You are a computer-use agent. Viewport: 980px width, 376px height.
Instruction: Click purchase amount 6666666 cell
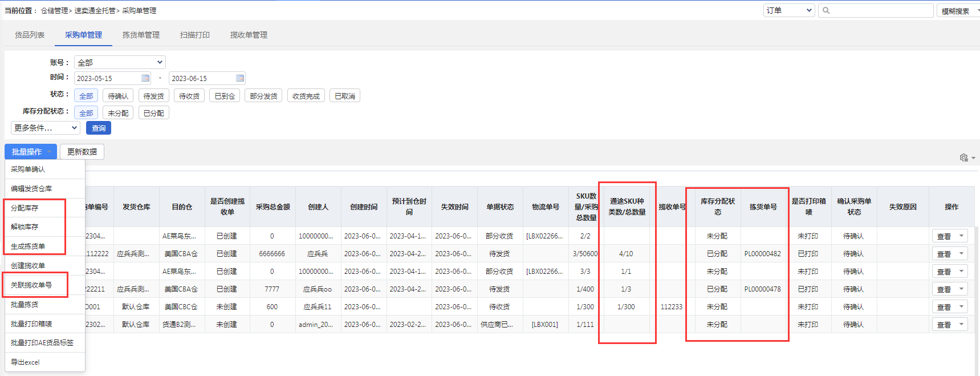pos(272,253)
